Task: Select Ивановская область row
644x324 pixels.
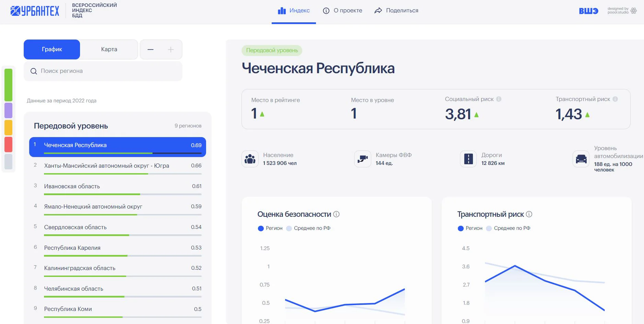Action: pyautogui.click(x=117, y=188)
